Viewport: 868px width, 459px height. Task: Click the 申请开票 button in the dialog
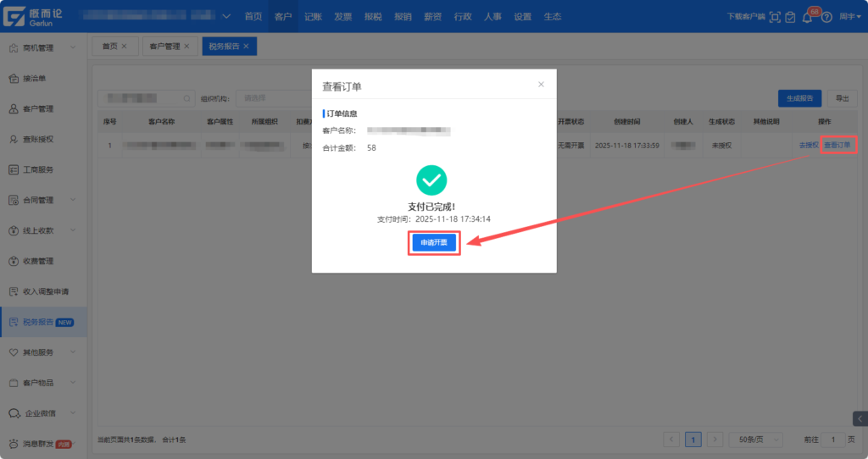point(434,243)
